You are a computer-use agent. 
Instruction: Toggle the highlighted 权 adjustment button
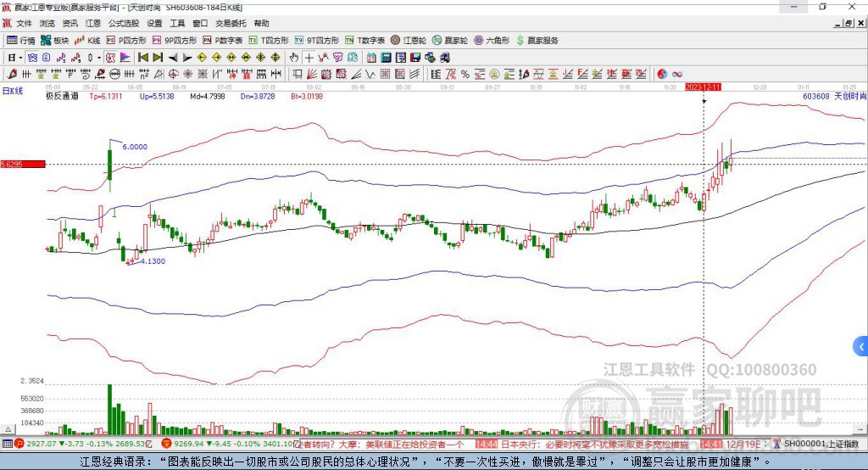pos(110,58)
